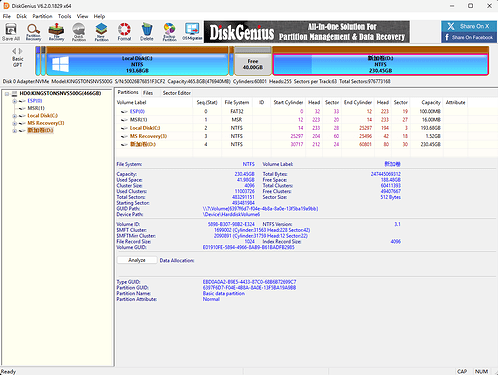The width and height of the screenshot is (498, 375).
Task: Expand the MS Recovery(3) tree node
Action: (14, 123)
